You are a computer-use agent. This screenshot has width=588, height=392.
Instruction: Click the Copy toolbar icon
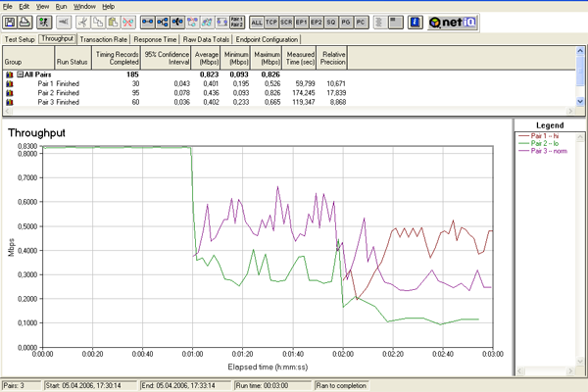pos(98,23)
